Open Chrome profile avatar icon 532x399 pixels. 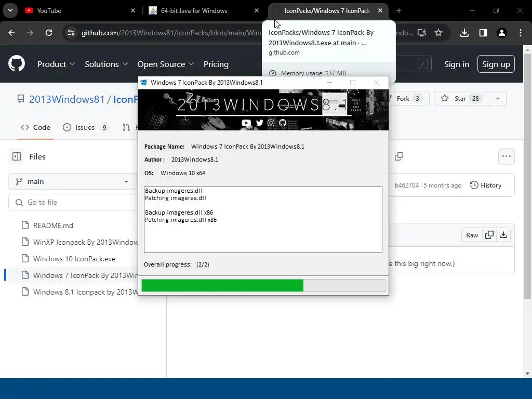(502, 33)
